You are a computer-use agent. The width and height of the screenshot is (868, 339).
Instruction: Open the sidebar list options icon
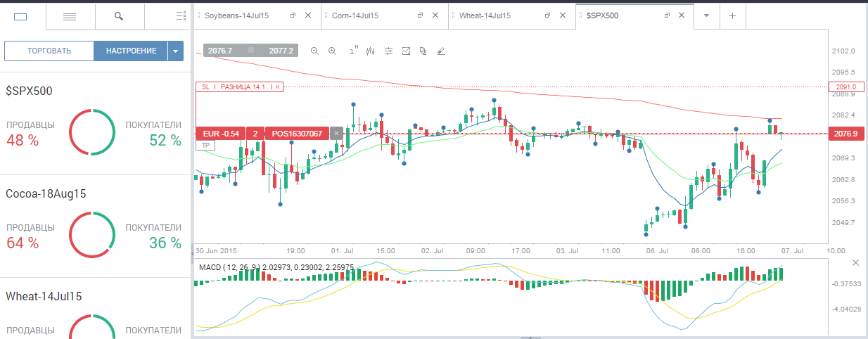click(181, 15)
